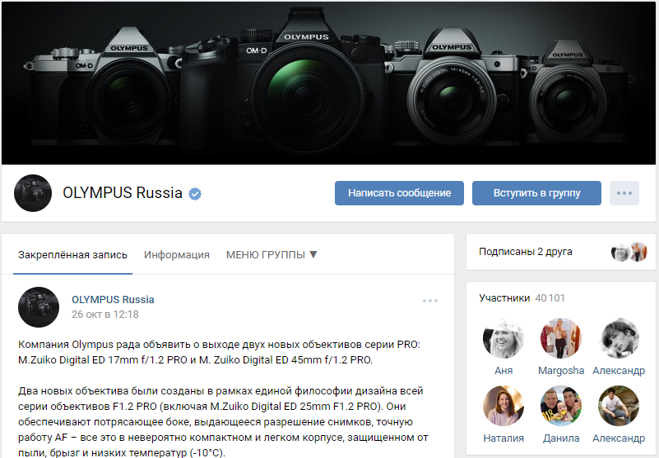Click the Написать сообщение button
Screen dimensions: 659x458
pos(399,193)
